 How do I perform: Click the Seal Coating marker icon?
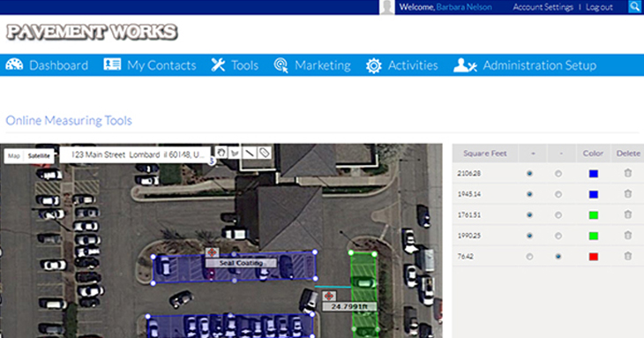point(212,252)
